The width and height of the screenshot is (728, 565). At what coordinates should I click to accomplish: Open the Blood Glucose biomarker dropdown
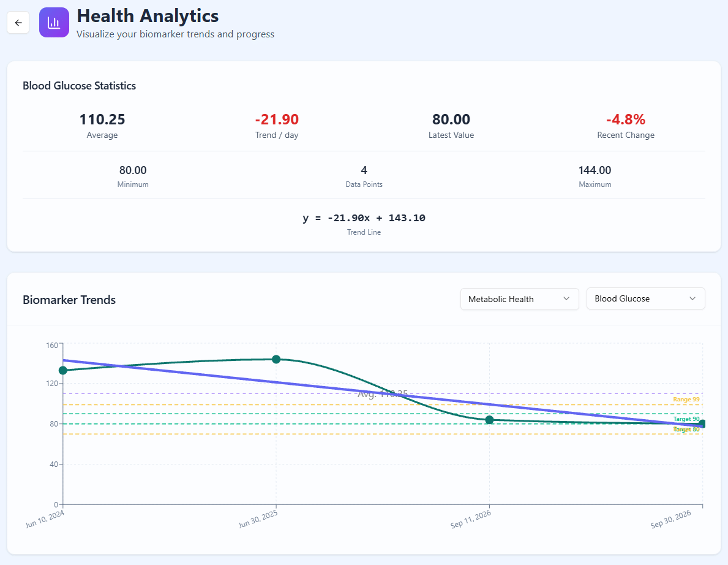[x=646, y=298]
